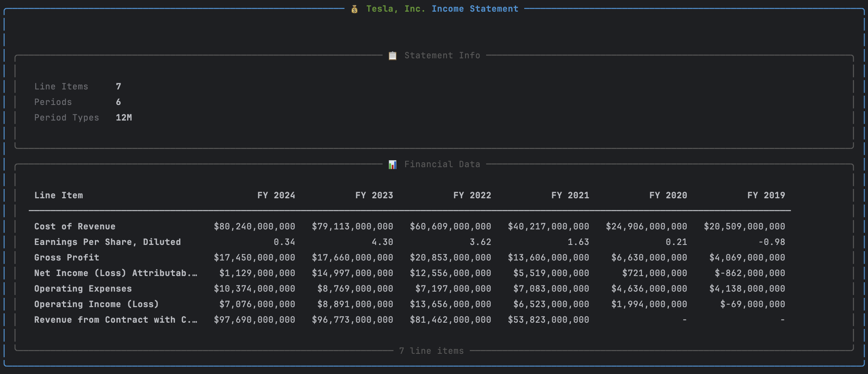Click the 'FY 2019' column header
Screen dimensions: 868x374
[766, 195]
